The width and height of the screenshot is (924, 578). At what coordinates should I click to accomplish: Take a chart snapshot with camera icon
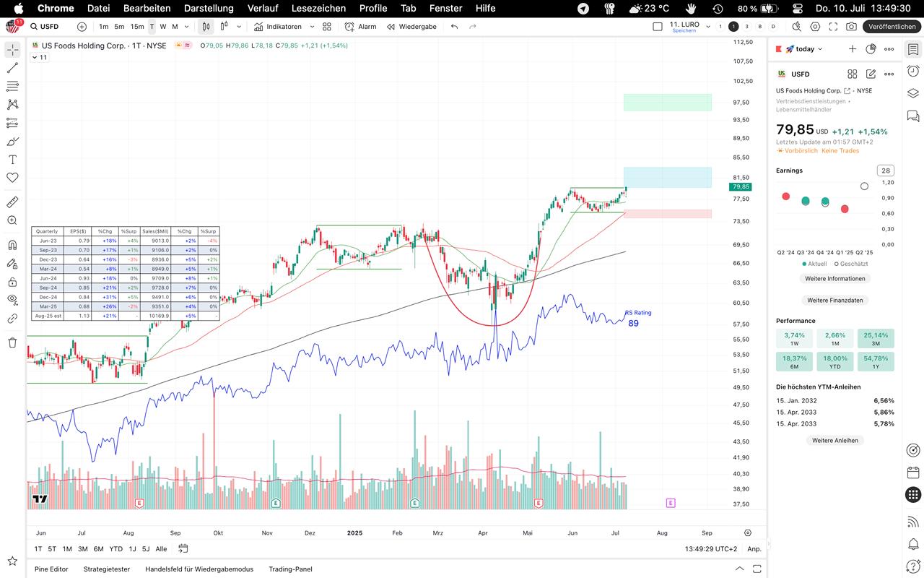pyautogui.click(x=851, y=27)
